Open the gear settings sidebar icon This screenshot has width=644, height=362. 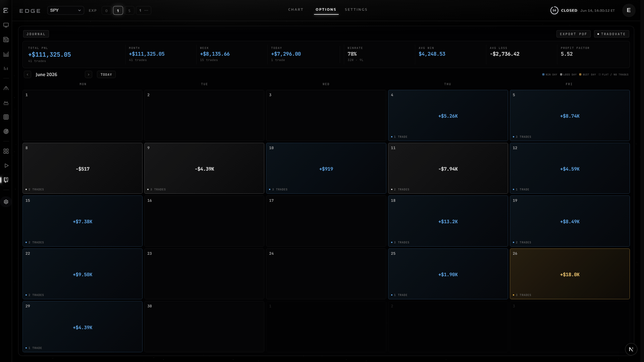pos(6,202)
